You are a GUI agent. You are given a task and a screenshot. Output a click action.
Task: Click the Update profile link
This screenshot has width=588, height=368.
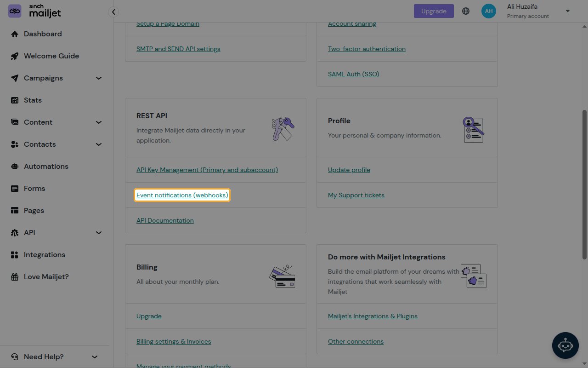(x=349, y=170)
